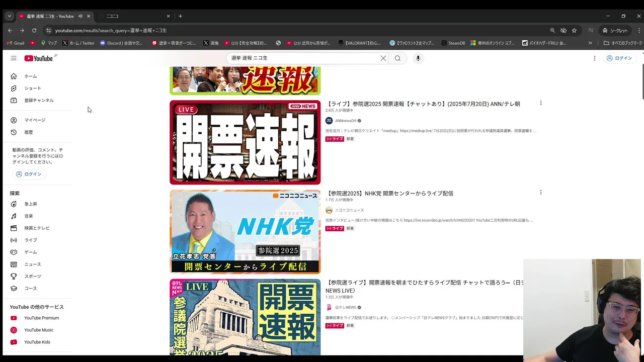The image size is (644, 362).
Task: Open the YouTube hamburger guide menu
Action: [x=14, y=58]
